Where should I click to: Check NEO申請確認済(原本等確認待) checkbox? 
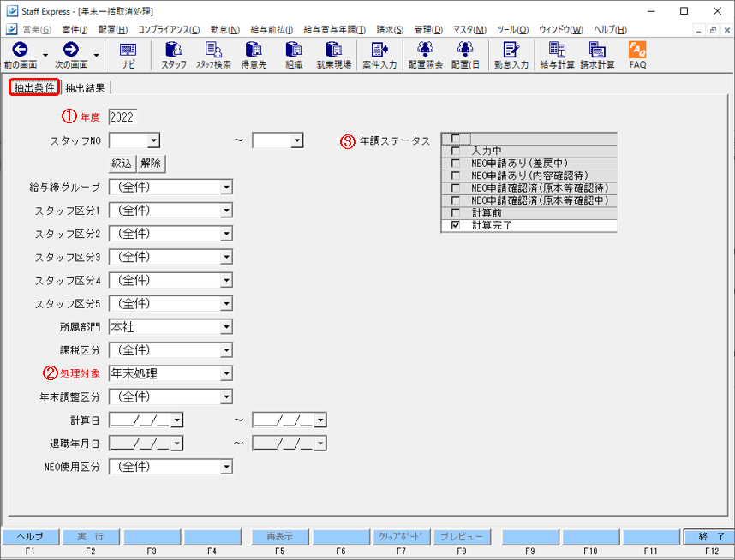click(455, 188)
